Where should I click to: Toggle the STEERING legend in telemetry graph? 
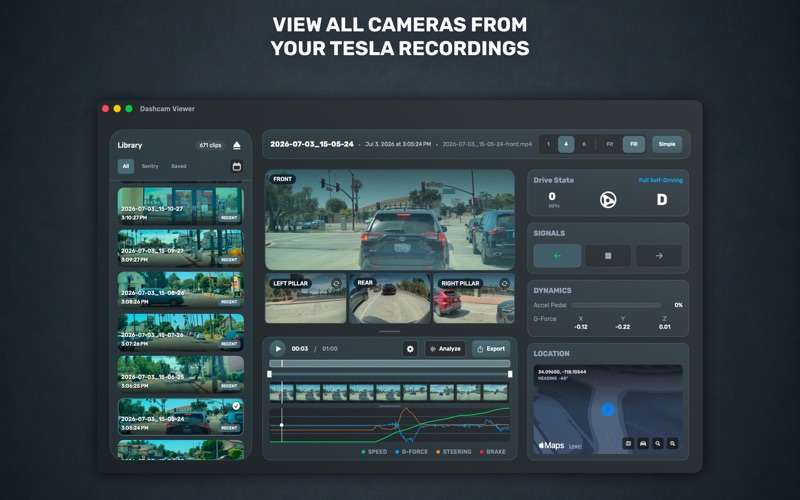(454, 452)
